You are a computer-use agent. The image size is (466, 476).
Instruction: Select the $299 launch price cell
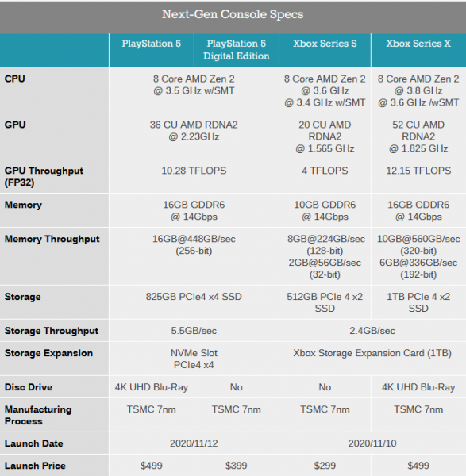(x=325, y=466)
